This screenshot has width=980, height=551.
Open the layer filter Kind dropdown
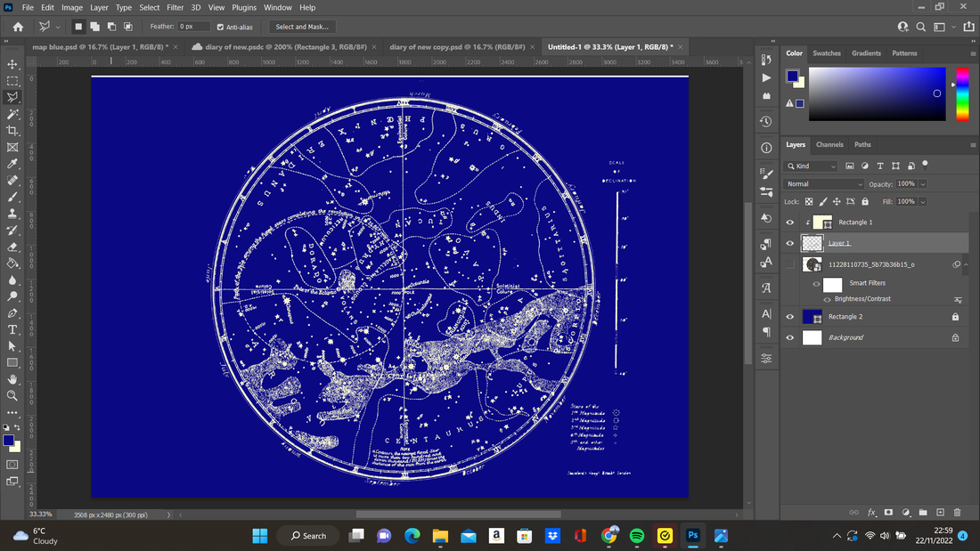pyautogui.click(x=812, y=166)
